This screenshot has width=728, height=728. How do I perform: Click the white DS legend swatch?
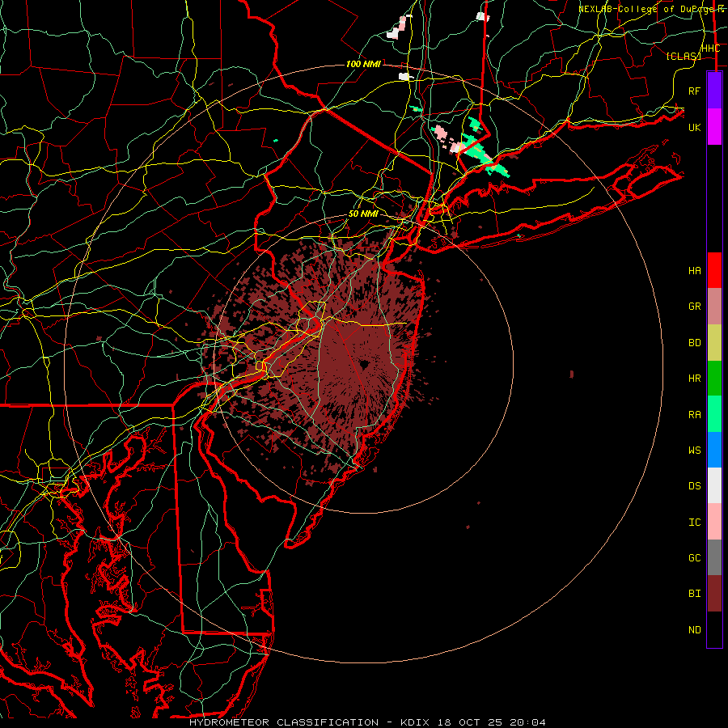(x=714, y=485)
